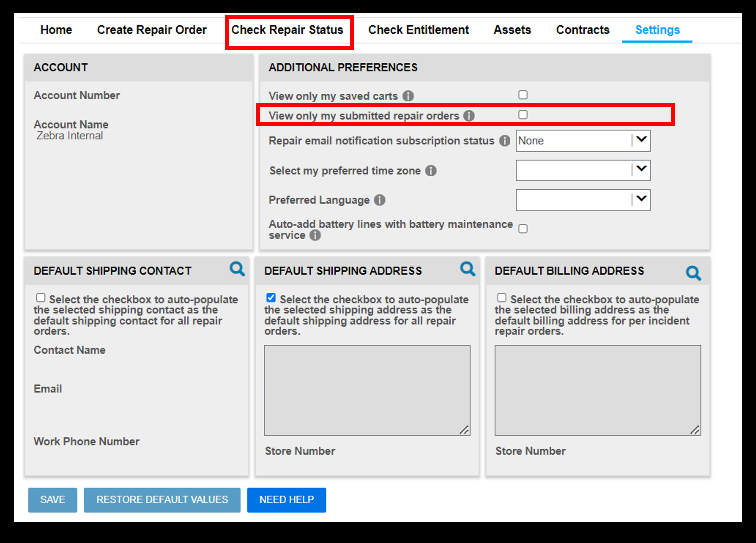
Task: Click inside default billing address text area
Action: pos(598,390)
